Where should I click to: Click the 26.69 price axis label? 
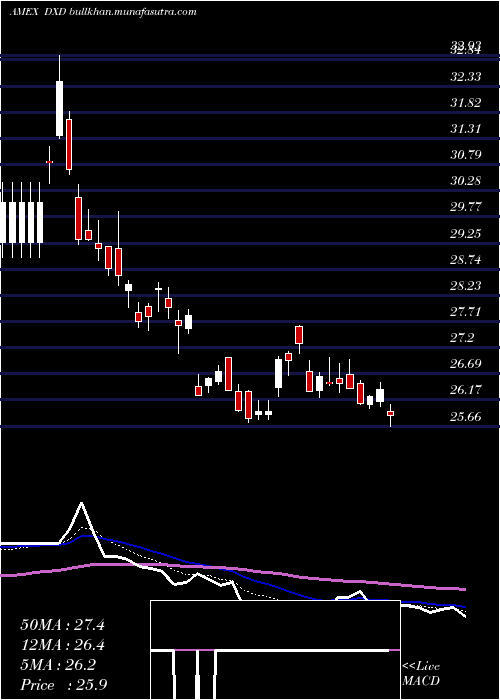[x=466, y=363]
